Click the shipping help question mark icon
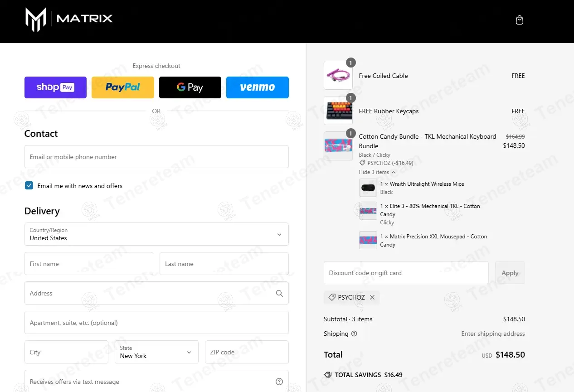This screenshot has width=574, height=392. pos(354,334)
